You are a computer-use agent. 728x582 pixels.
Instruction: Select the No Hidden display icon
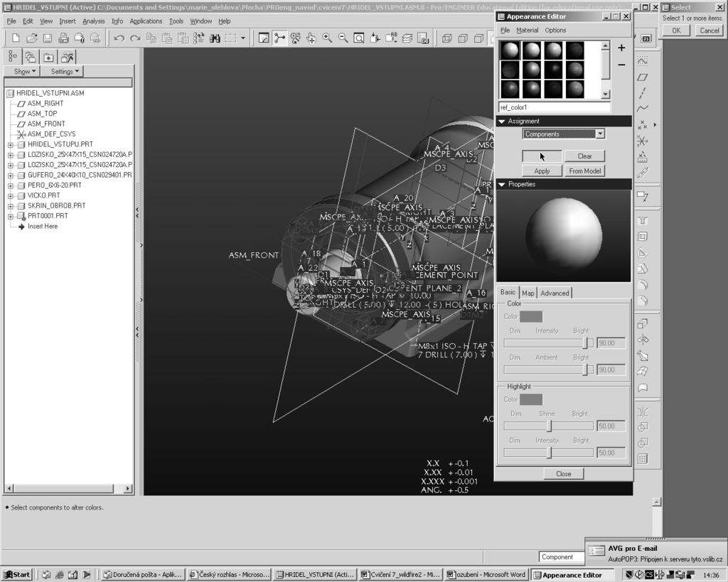(478, 38)
